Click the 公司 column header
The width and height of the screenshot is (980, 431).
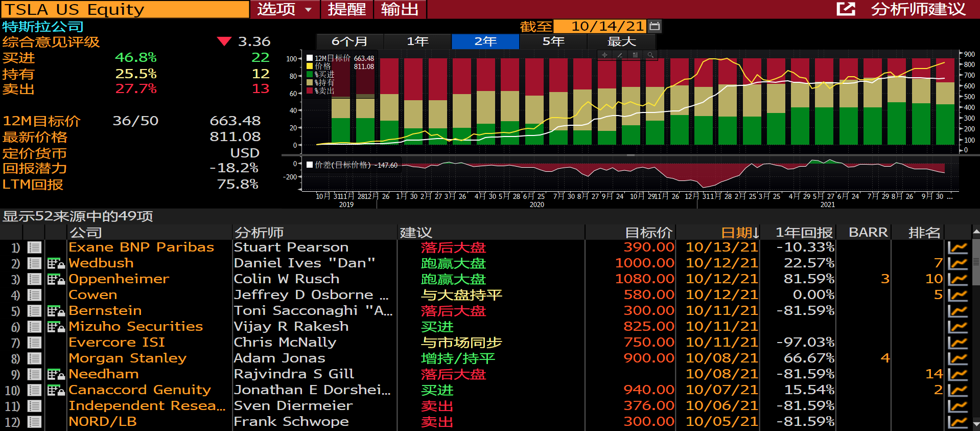[86, 233]
